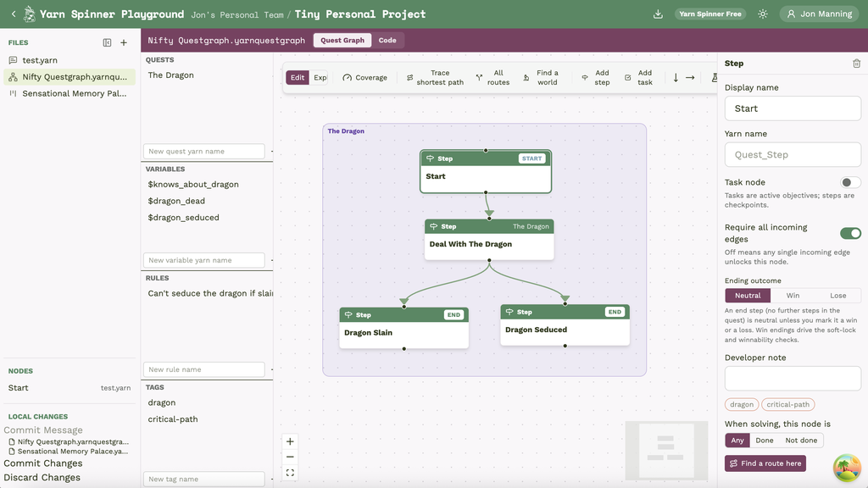Select Edit mode in the toolbar
Viewport: 868px width, 488px height.
point(298,77)
